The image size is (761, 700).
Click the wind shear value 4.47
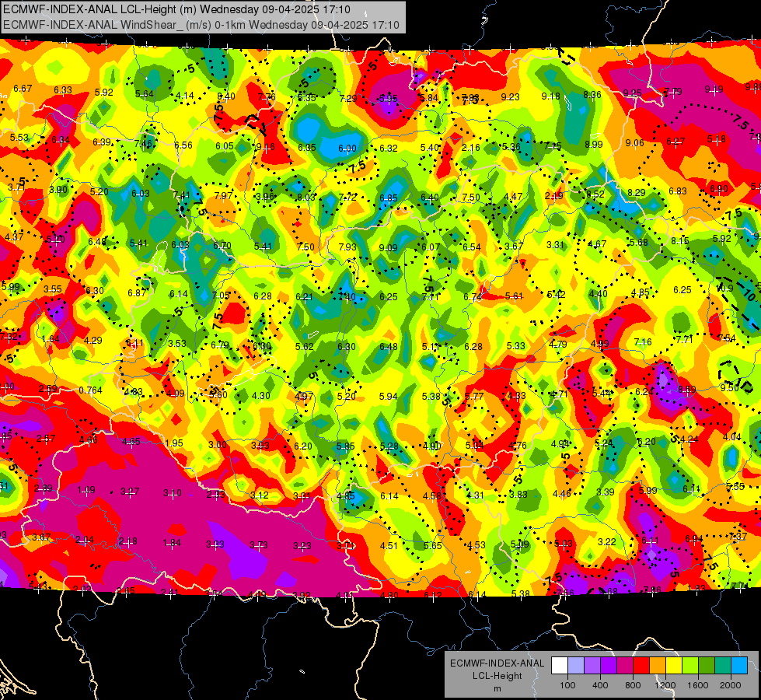513,197
